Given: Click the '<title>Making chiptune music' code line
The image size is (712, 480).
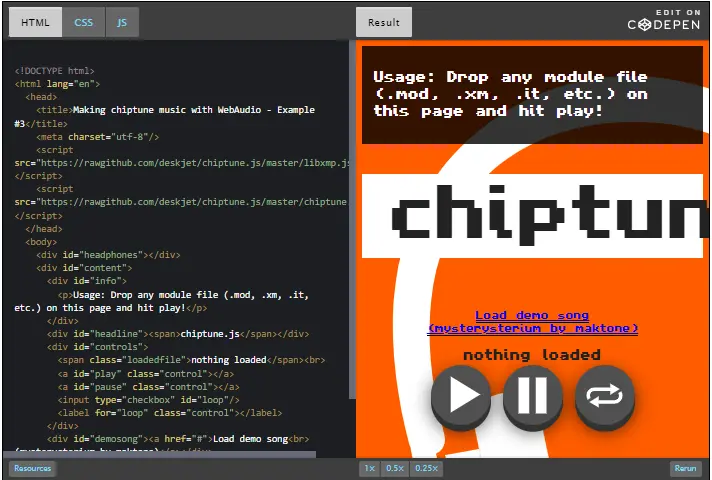Looking at the screenshot, I should pyautogui.click(x=175, y=110).
